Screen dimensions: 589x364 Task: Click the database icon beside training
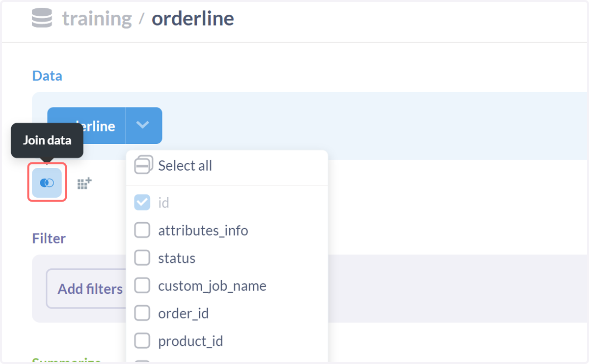pyautogui.click(x=42, y=18)
